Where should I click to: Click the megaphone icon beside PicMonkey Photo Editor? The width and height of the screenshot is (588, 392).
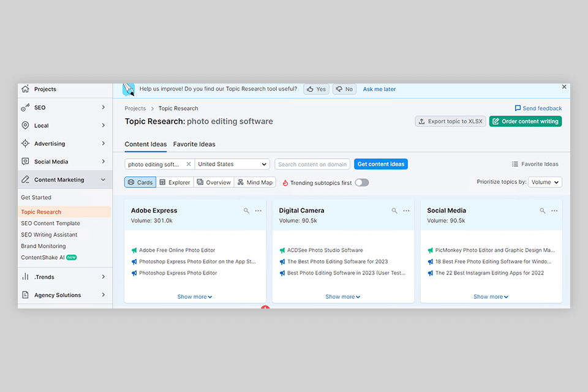(x=431, y=250)
